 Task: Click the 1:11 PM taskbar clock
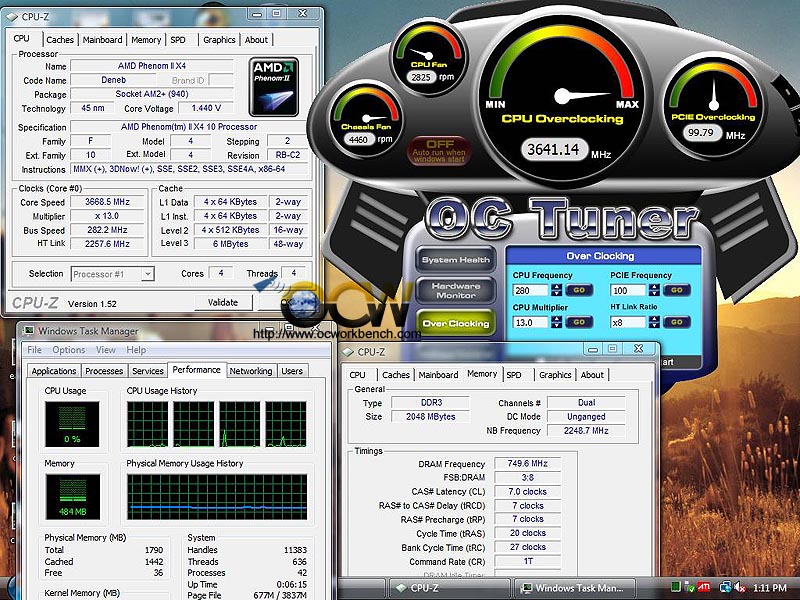tap(769, 588)
